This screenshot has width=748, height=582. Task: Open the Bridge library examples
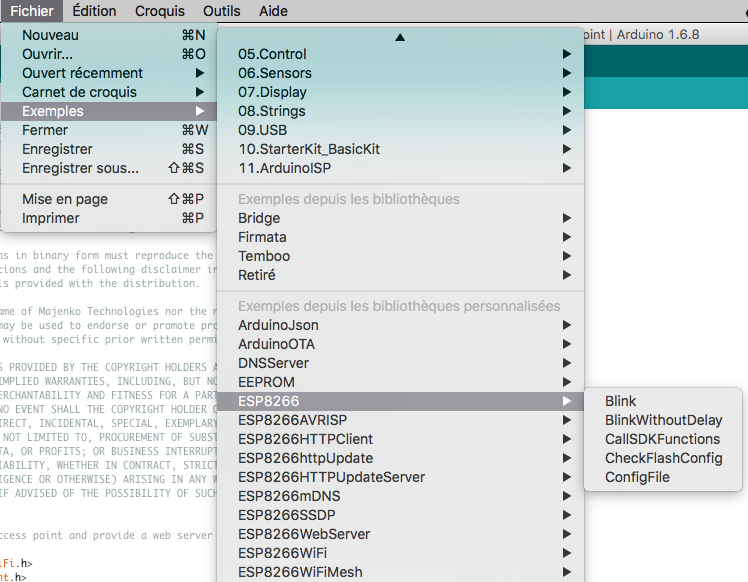(x=400, y=218)
